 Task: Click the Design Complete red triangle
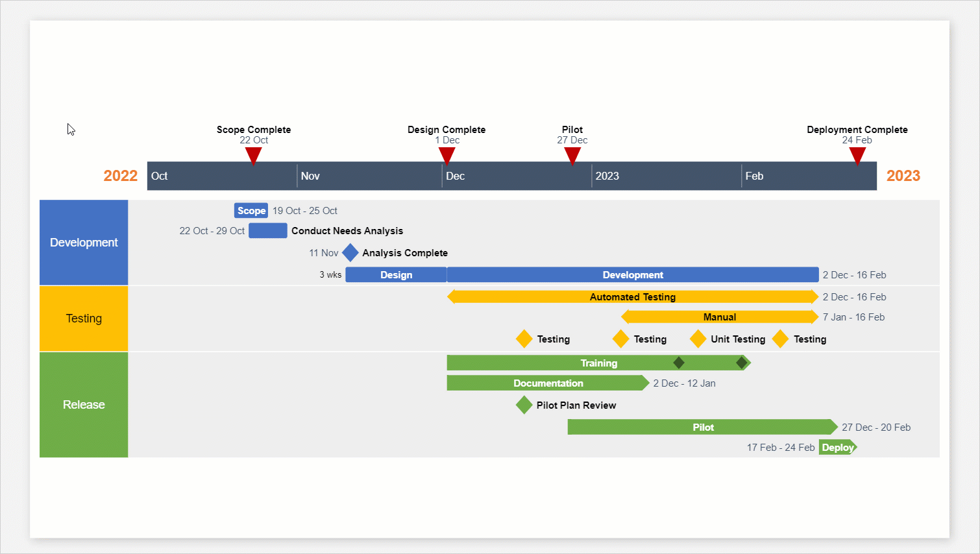(x=447, y=155)
